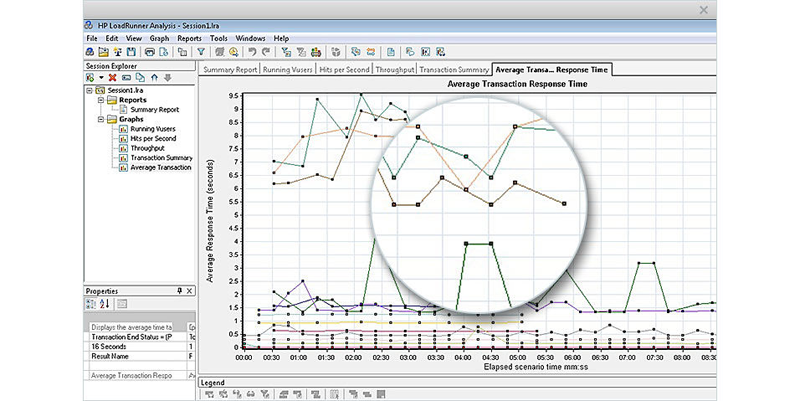This screenshot has height=401, width=800.
Task: Collapse the Reports folder in tree
Action: (100, 100)
